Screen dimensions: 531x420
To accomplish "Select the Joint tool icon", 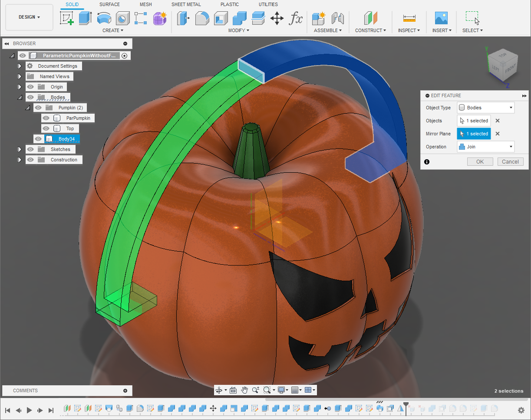I will tap(337, 18).
